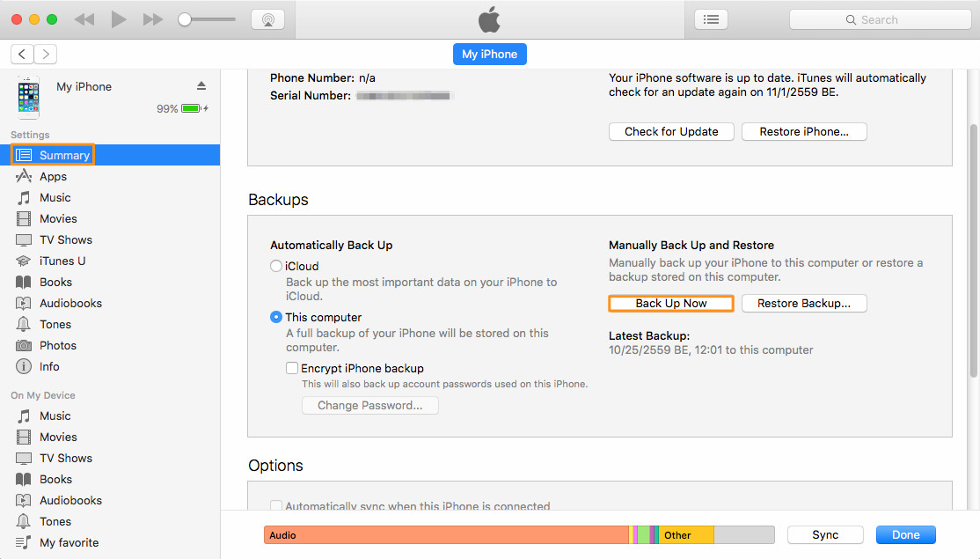
Task: Select This computer backup radio button
Action: click(275, 318)
